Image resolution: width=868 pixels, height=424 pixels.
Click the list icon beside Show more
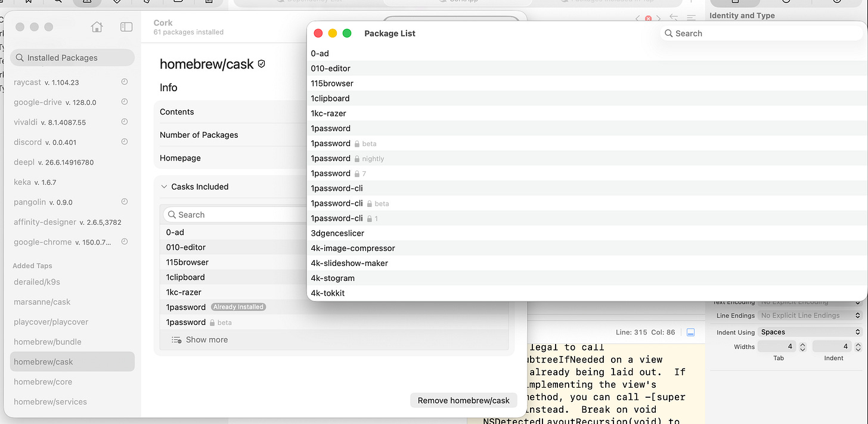pos(176,340)
